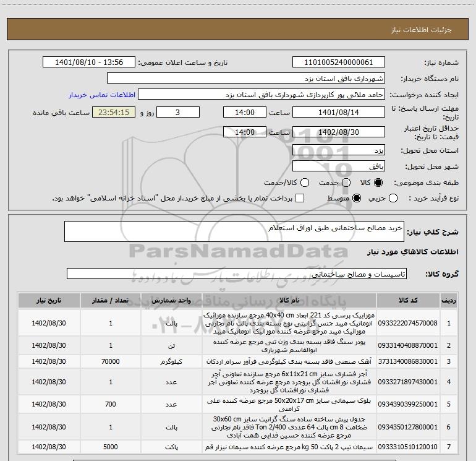Click the stone powder product name in row 2
The width and height of the screenshot is (476, 461).
(x=289, y=345)
